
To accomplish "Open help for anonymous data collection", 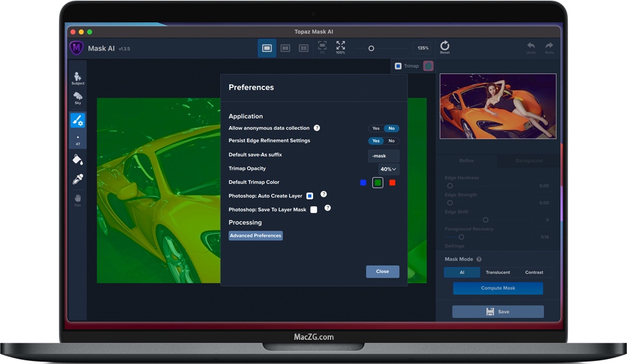I will (x=317, y=128).
